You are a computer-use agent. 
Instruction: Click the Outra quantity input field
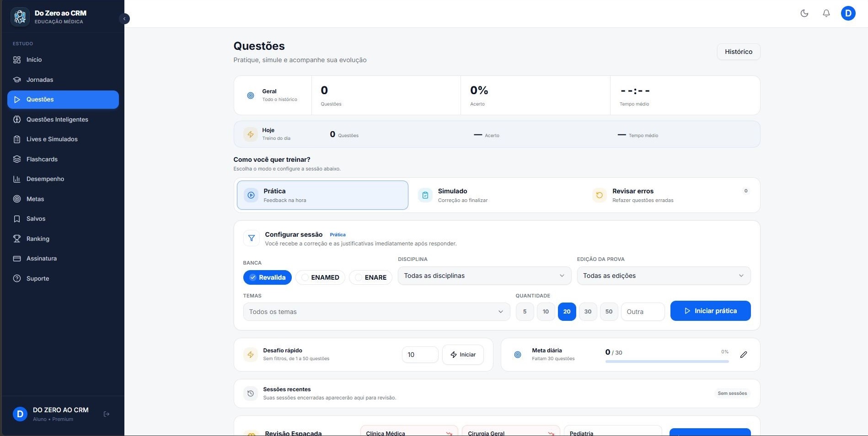[643, 312]
